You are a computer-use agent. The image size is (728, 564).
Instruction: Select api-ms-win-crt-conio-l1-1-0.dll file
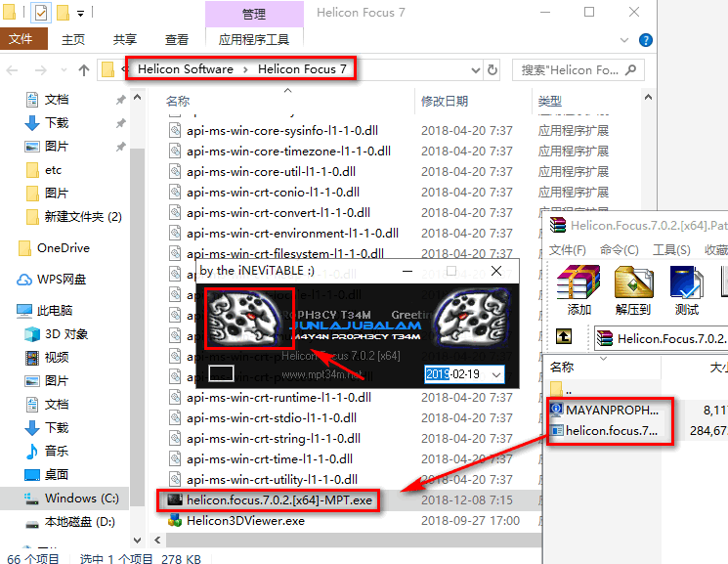click(x=273, y=193)
